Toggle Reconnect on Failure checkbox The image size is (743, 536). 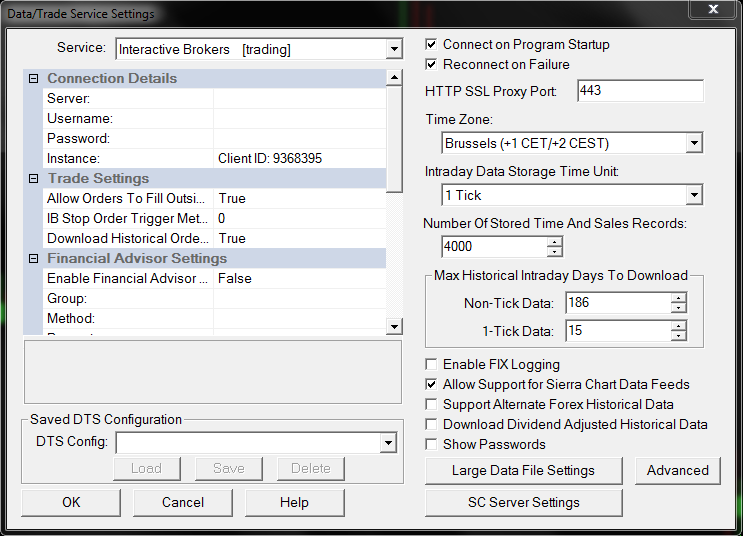[431, 64]
